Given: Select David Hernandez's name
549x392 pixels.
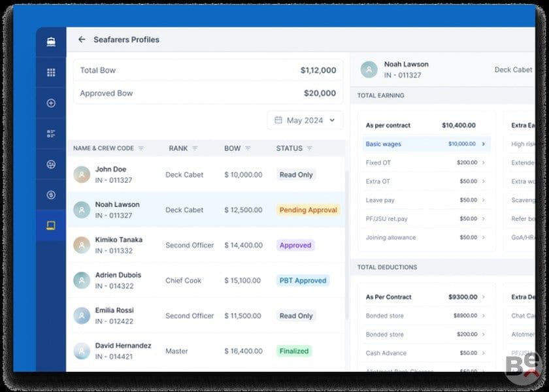Looking at the screenshot, I should coord(124,346).
